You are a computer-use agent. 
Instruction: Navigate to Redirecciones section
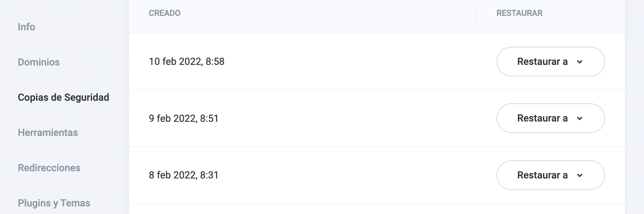pos(49,168)
